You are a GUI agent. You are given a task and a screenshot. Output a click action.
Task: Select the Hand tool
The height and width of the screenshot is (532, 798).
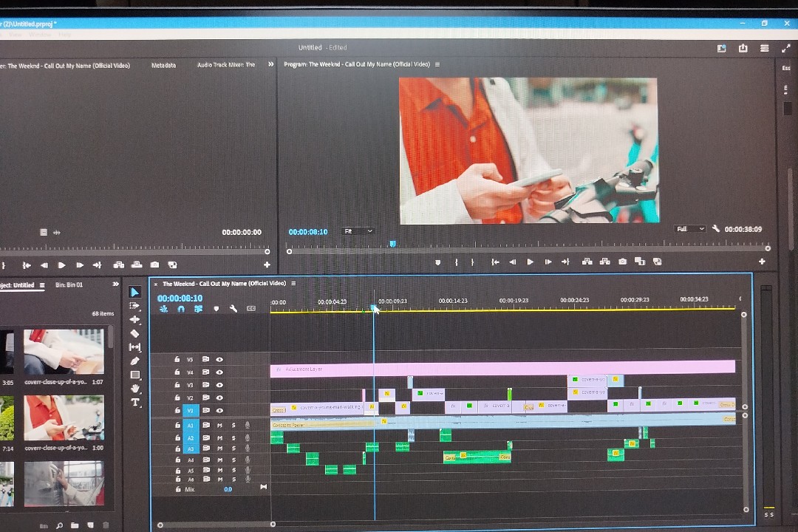click(x=134, y=389)
